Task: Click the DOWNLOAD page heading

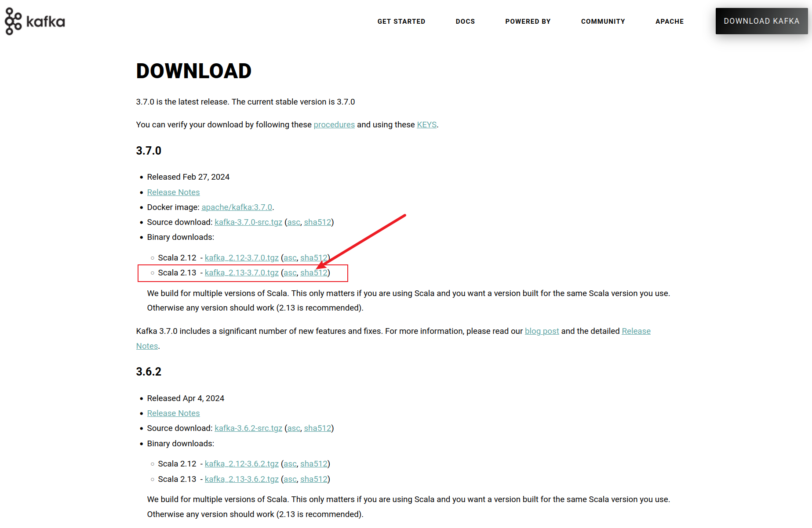Action: tap(193, 71)
